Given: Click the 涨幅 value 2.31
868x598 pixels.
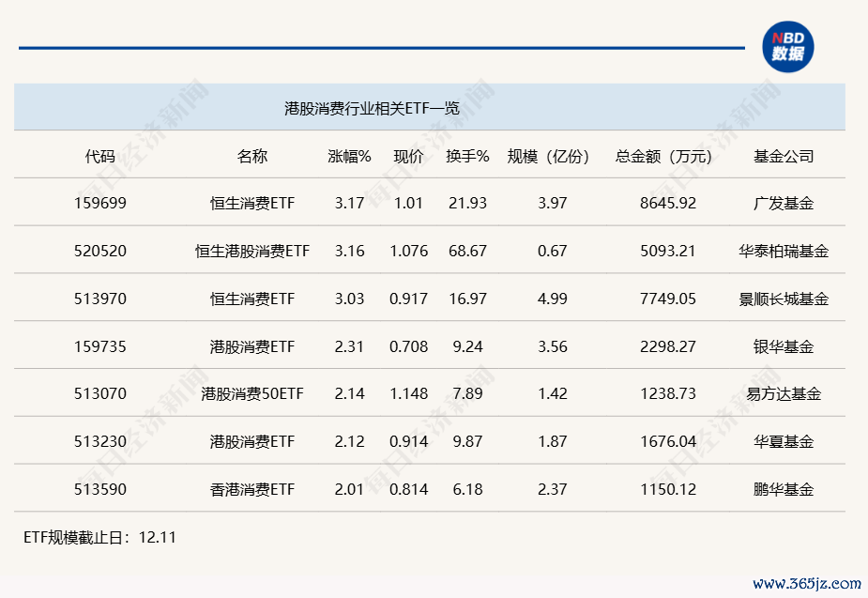Looking at the screenshot, I should click(x=349, y=346).
